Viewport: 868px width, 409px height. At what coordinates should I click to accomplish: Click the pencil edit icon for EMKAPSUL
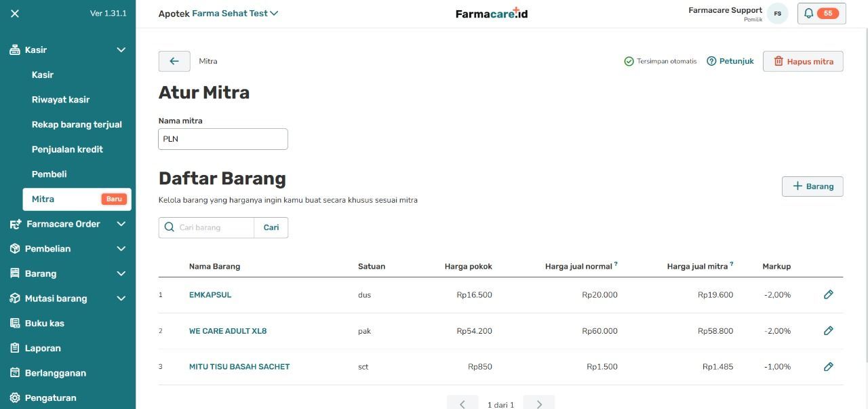pyautogui.click(x=828, y=294)
